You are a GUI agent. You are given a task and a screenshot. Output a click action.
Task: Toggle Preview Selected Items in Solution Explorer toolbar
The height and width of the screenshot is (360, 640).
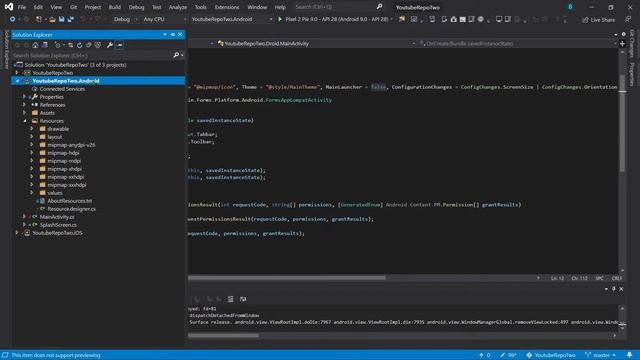[x=119, y=45]
